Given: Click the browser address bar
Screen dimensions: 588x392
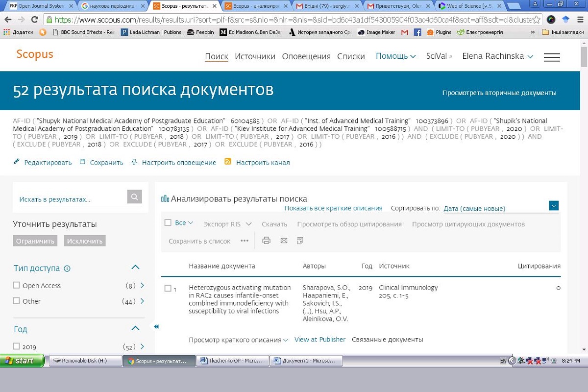Looking at the screenshot, I should 292,20.
